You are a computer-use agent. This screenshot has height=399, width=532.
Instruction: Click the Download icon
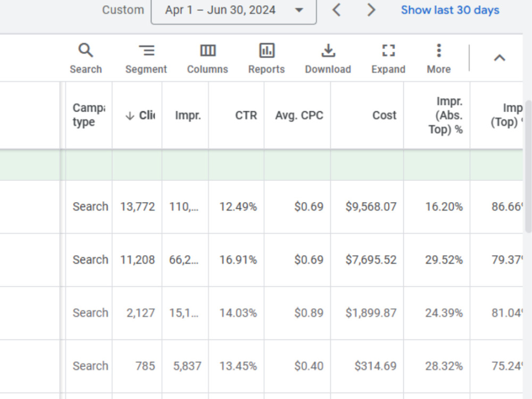tap(328, 51)
